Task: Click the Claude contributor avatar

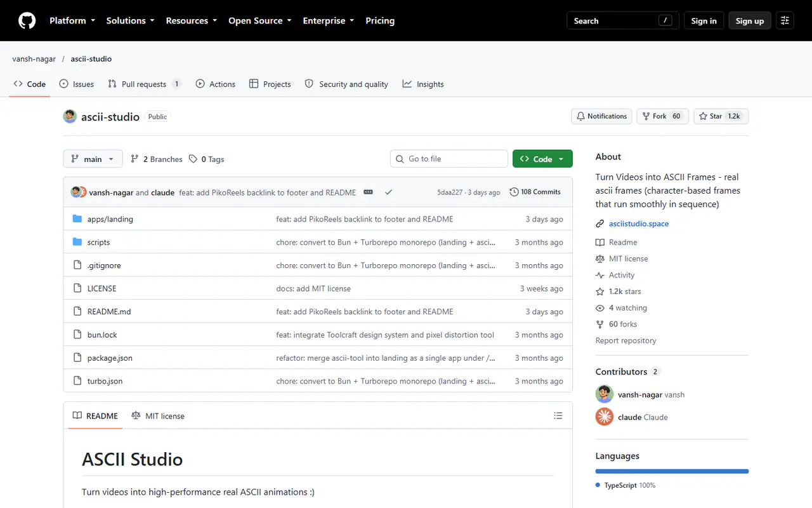Action: [x=605, y=417]
